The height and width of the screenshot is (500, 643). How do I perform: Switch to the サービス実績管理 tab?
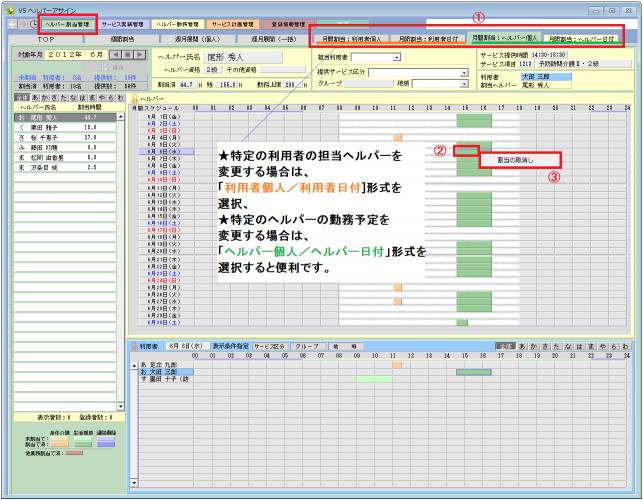click(x=122, y=22)
